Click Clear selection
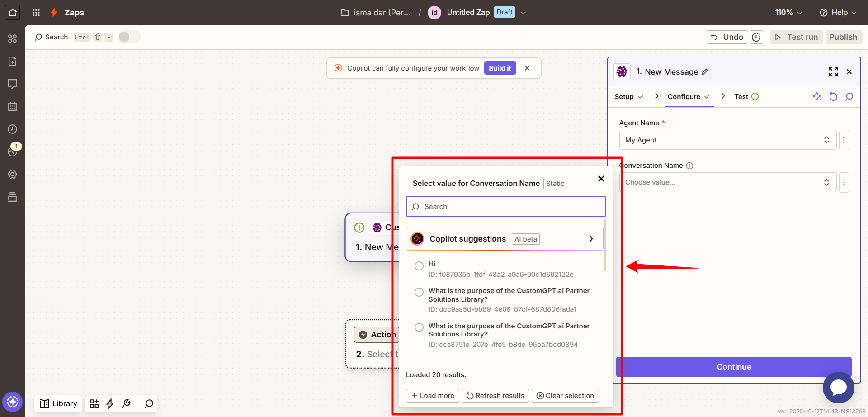This screenshot has height=417, width=868. tap(565, 396)
